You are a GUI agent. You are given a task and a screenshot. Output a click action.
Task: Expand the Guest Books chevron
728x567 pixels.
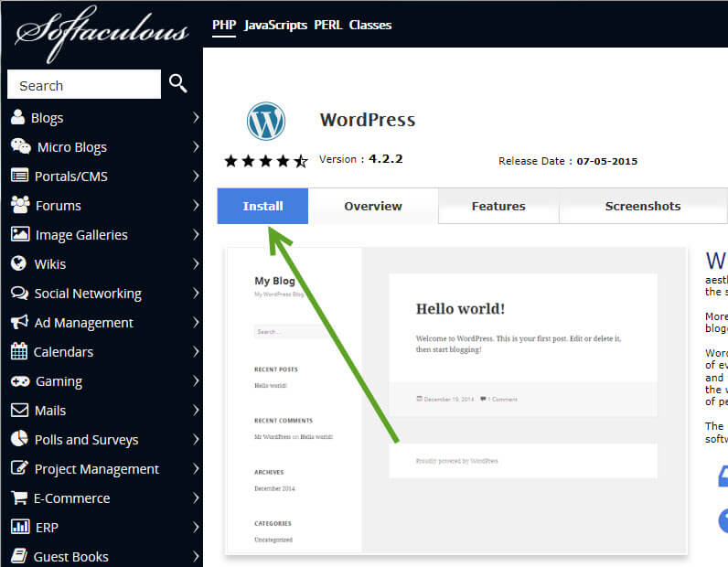[196, 556]
